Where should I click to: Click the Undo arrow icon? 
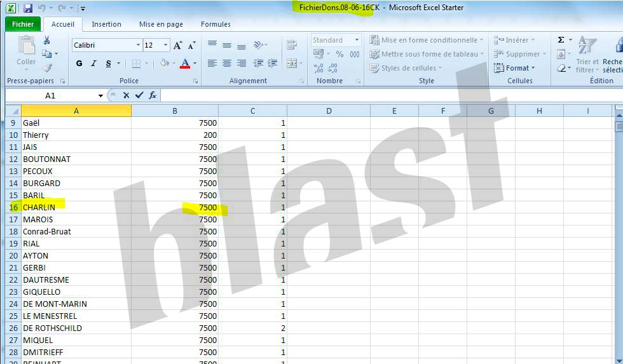42,8
